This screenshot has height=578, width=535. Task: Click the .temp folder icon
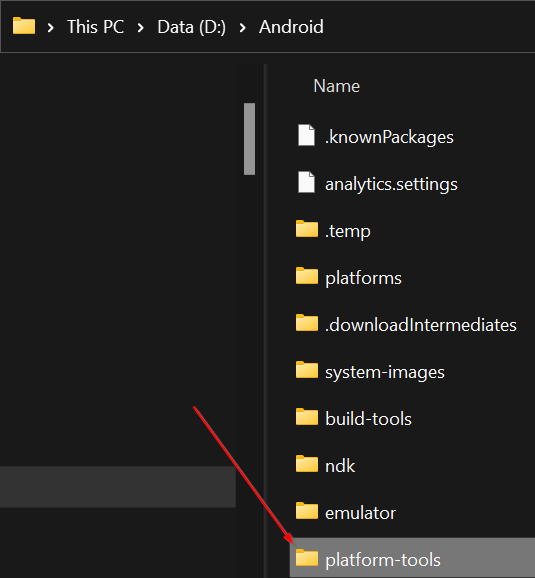(307, 229)
